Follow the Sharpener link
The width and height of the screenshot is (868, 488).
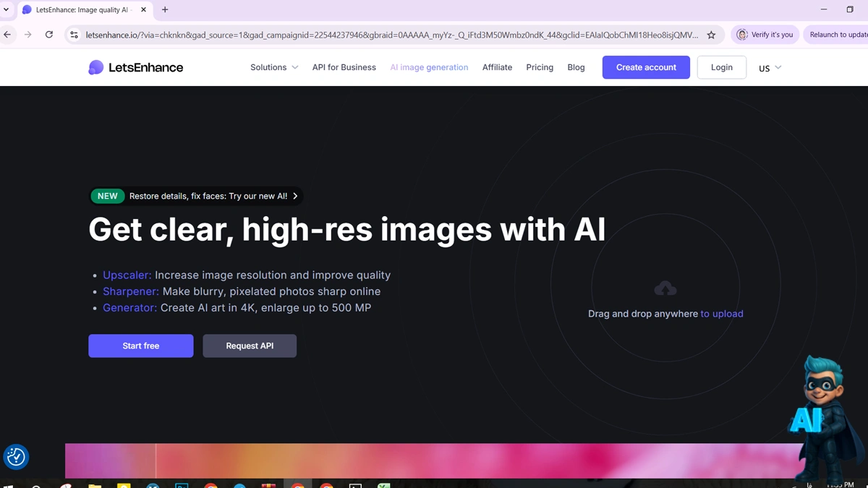(131, 291)
